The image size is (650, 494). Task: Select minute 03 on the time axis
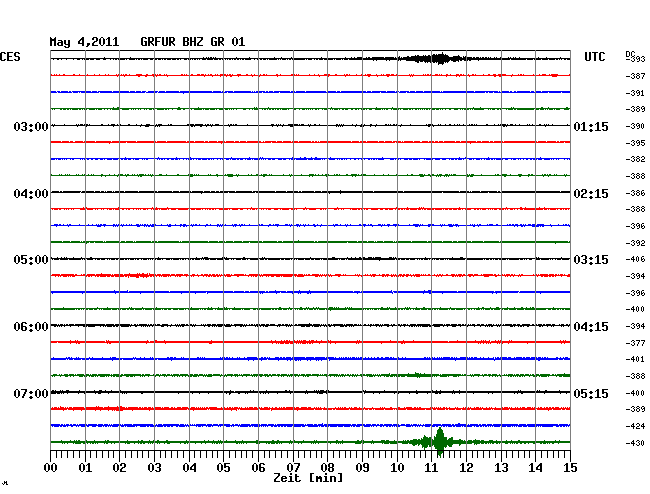[x=154, y=468]
